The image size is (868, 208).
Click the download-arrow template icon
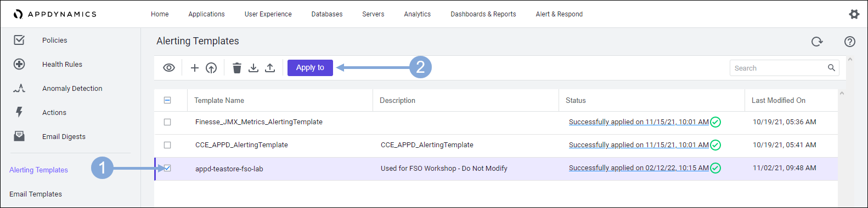tap(253, 68)
